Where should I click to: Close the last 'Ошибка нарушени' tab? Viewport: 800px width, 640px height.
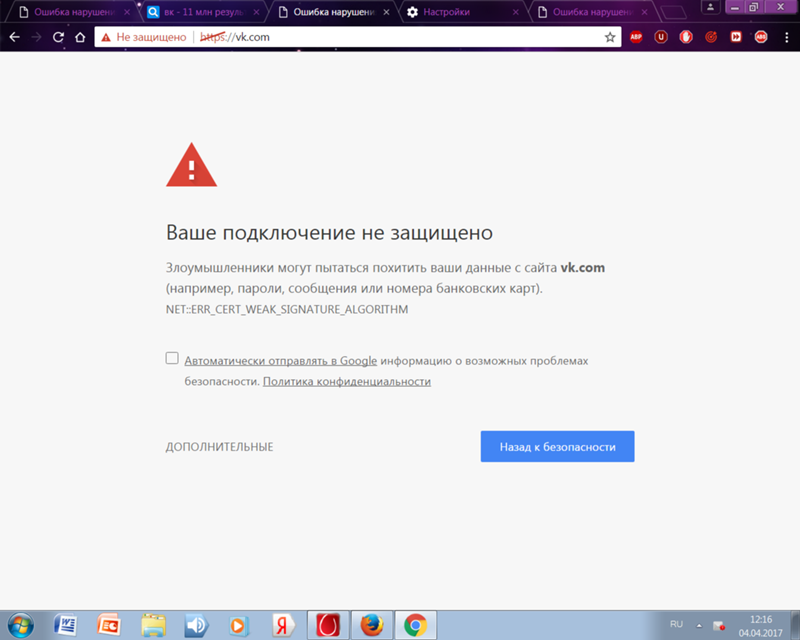tap(645, 12)
